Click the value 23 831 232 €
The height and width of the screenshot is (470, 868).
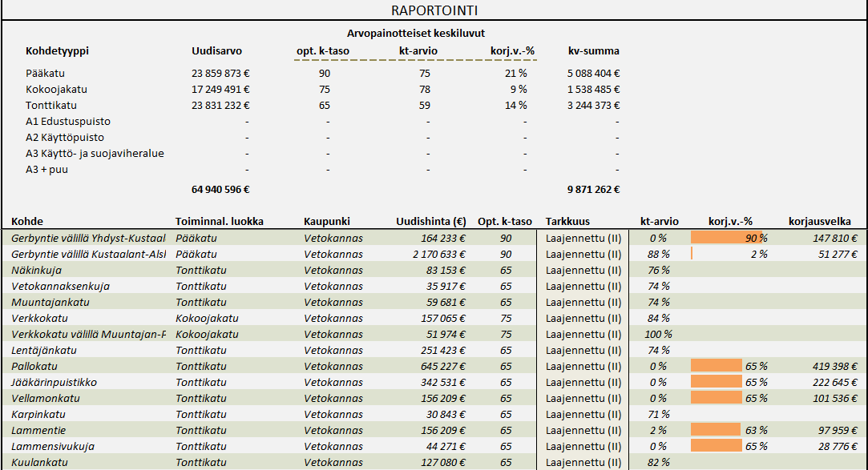coord(220,105)
